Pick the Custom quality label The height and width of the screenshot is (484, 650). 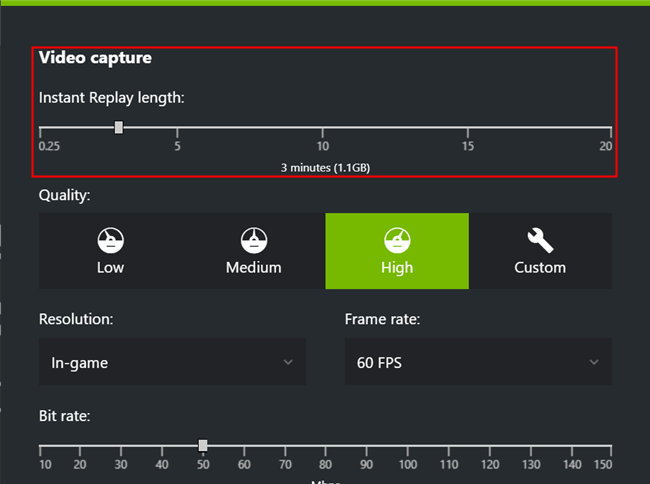[x=540, y=267]
